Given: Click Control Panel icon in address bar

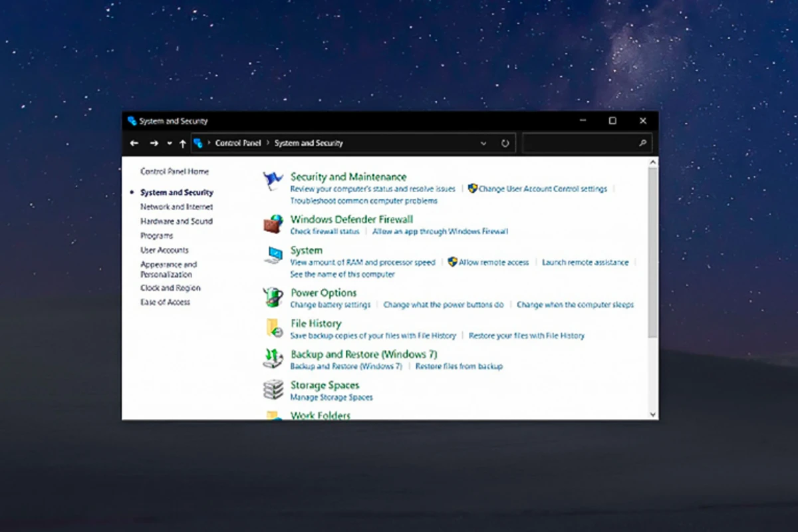Looking at the screenshot, I should click(x=198, y=143).
